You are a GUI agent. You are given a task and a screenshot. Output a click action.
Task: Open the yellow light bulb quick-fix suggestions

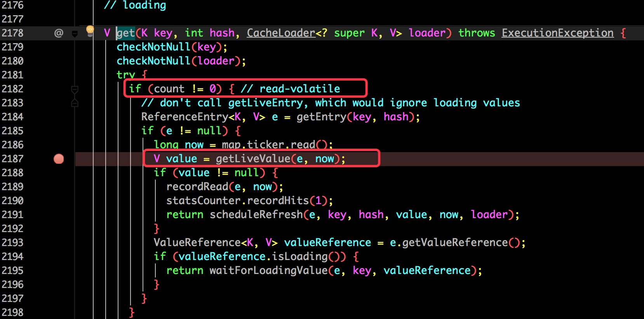click(x=90, y=30)
